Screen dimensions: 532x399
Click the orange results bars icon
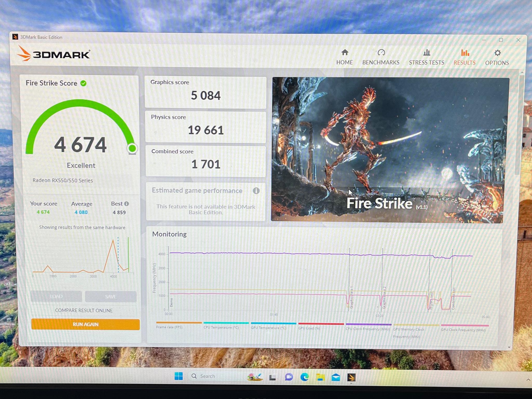pyautogui.click(x=465, y=53)
